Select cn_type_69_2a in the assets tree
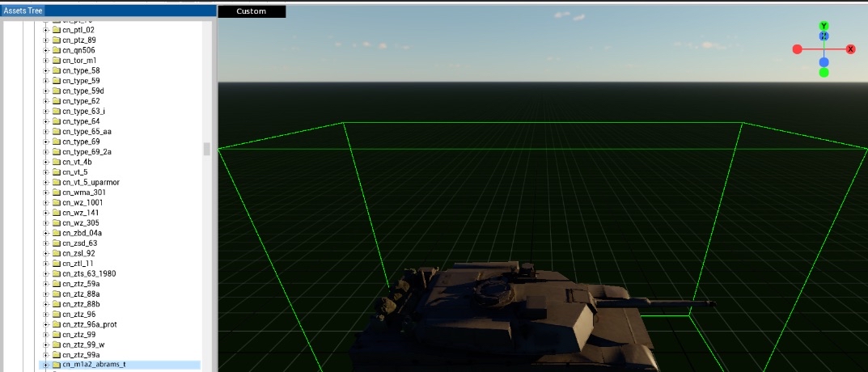This screenshot has width=868, height=372. pyautogui.click(x=87, y=152)
